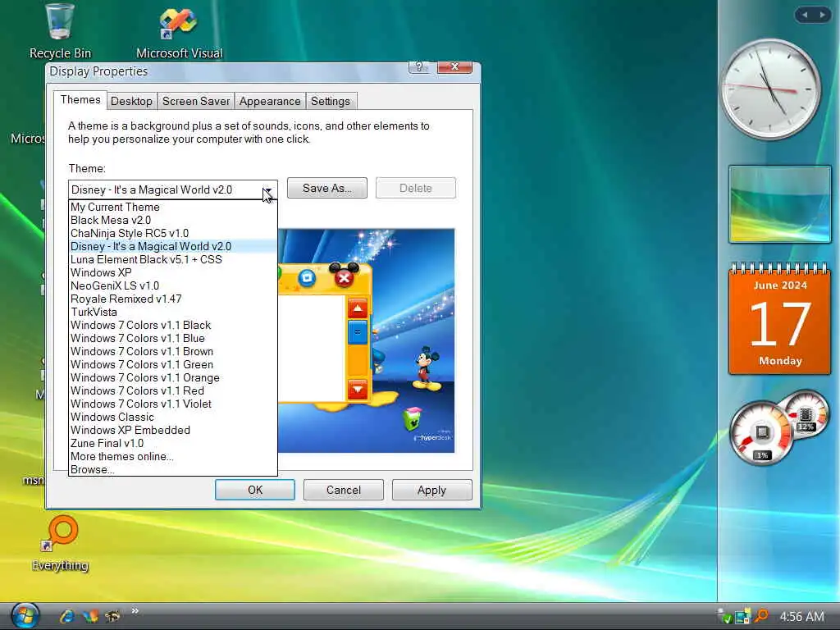Select Zune Final v1.0 theme
This screenshot has width=840, height=630.
click(172, 443)
